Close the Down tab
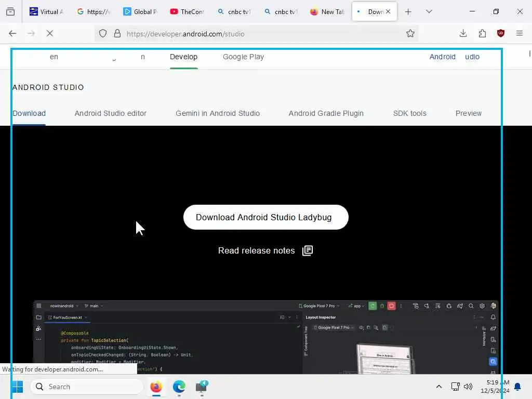 388,11
